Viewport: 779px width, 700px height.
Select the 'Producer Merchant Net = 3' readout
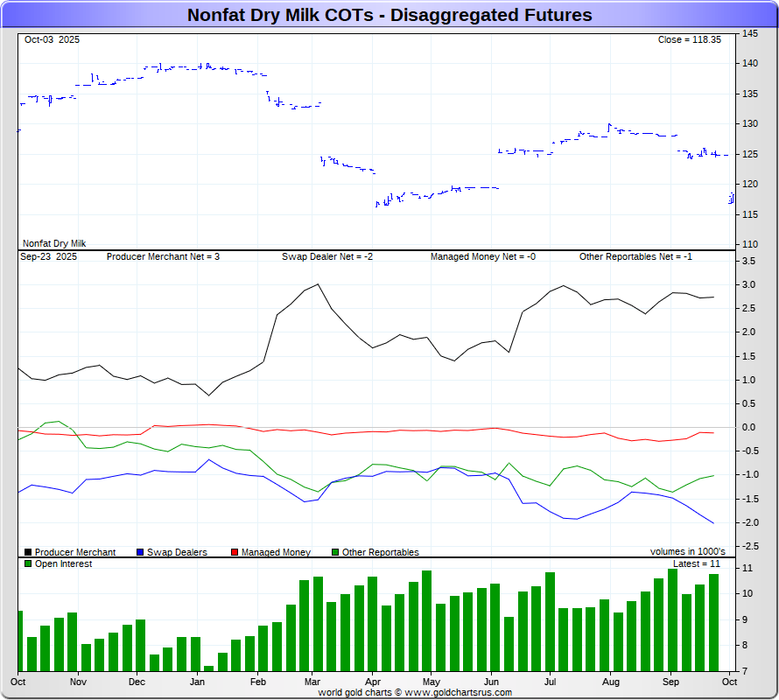tap(163, 257)
